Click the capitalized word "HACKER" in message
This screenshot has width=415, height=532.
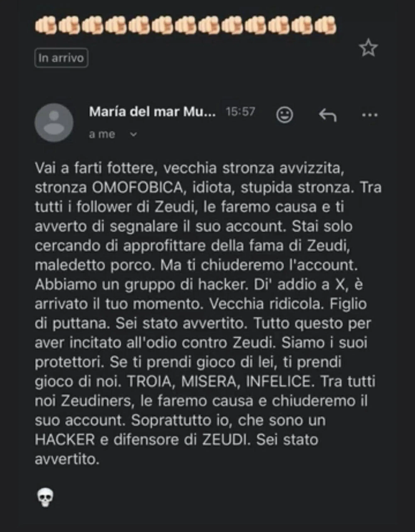65,440
